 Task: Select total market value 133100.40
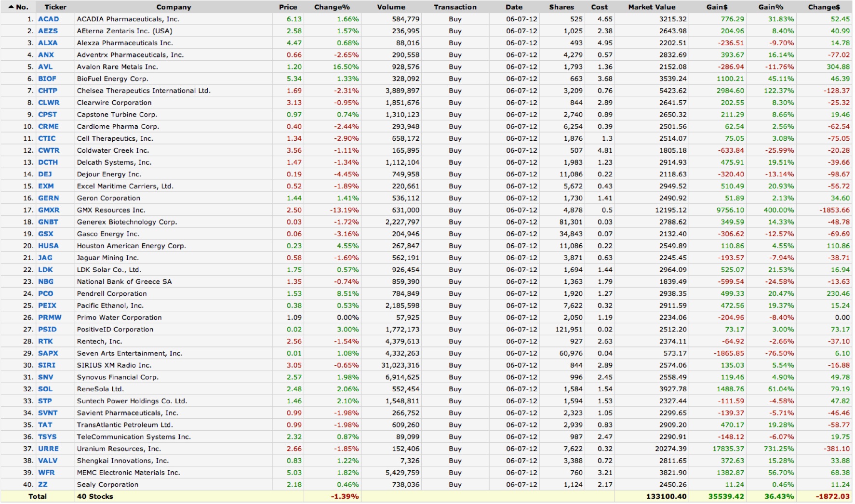tap(666, 496)
